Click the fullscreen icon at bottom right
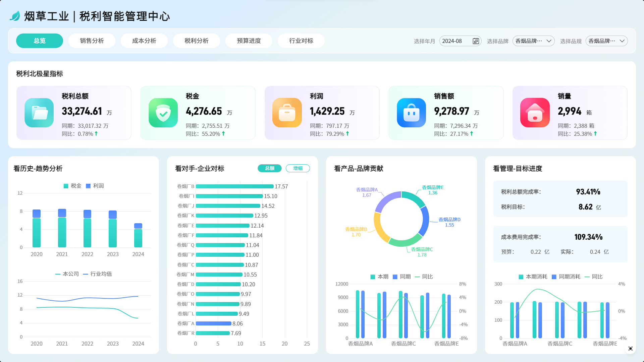Image resolution: width=644 pixels, height=362 pixels. pyautogui.click(x=630, y=349)
